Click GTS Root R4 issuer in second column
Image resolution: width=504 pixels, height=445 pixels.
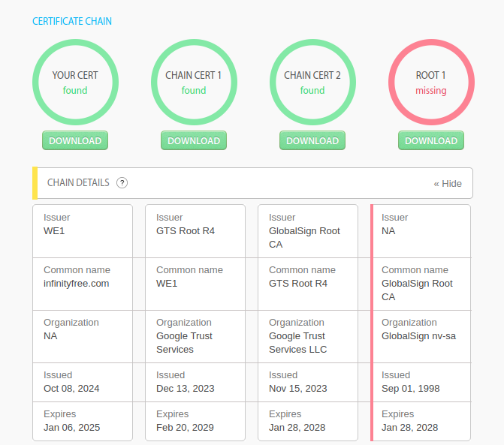(x=186, y=231)
